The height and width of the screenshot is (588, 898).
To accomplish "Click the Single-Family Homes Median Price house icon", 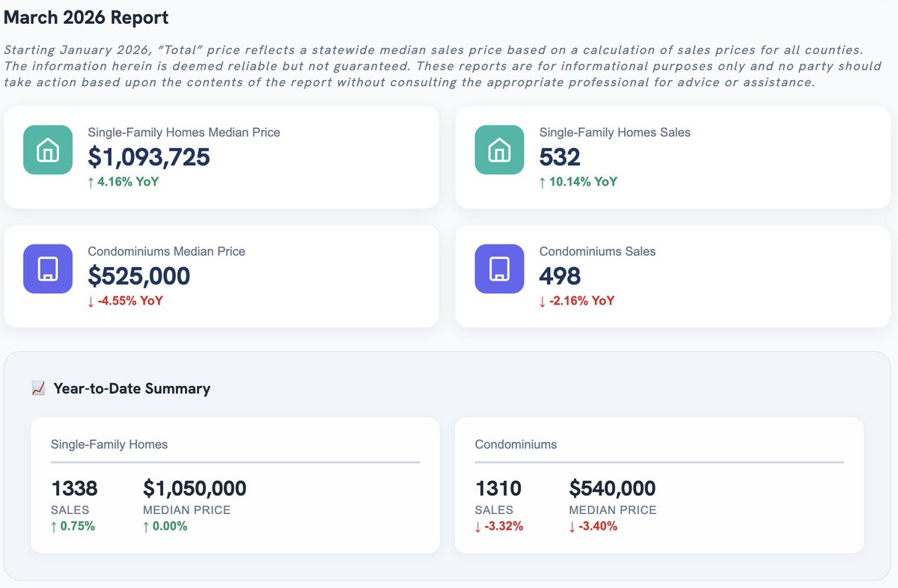I will point(48,150).
